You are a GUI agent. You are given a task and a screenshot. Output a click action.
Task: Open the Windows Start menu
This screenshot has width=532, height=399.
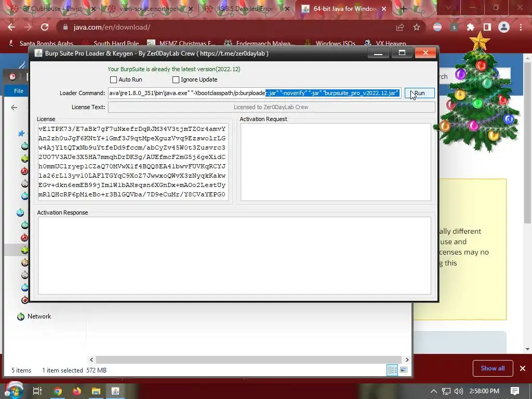coord(14,391)
